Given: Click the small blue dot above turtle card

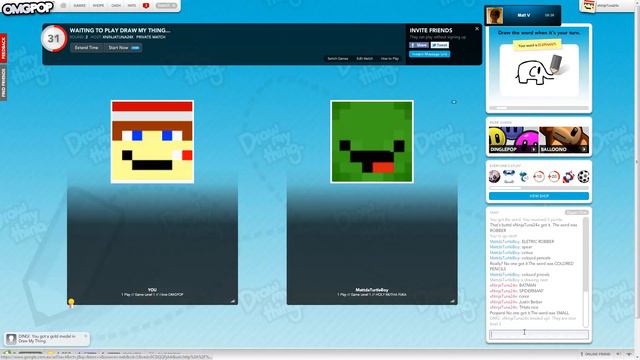Looking at the screenshot, I should 453,102.
